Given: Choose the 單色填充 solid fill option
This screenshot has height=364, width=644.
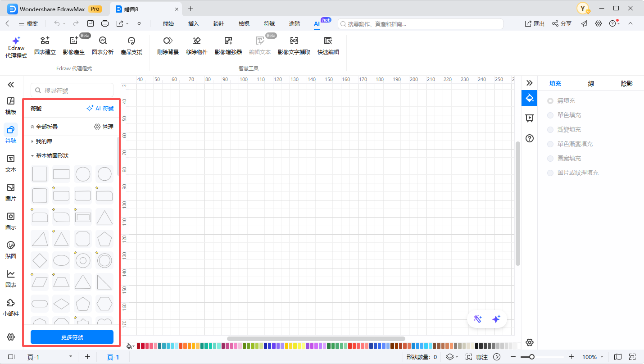Looking at the screenshot, I should point(550,115).
